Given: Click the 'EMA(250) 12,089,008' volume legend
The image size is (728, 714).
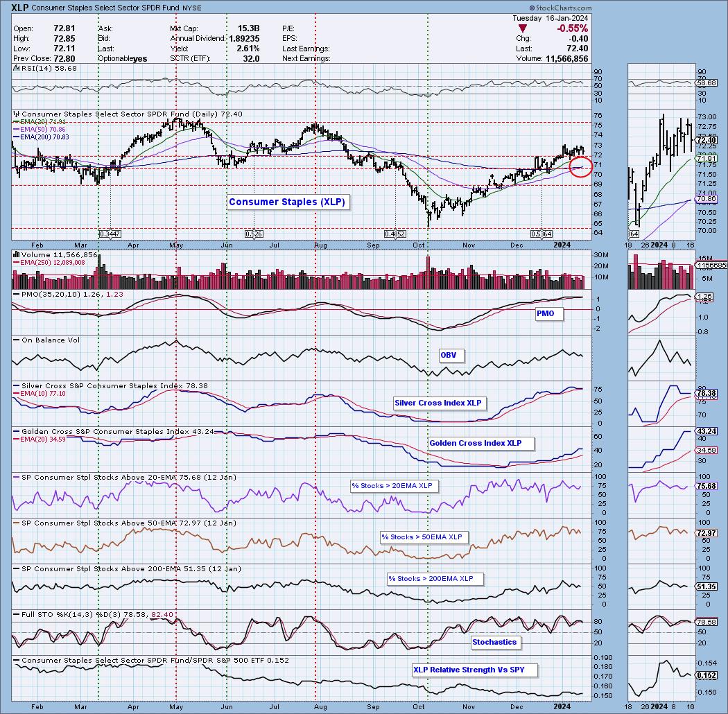Looking at the screenshot, I should coord(49,263).
